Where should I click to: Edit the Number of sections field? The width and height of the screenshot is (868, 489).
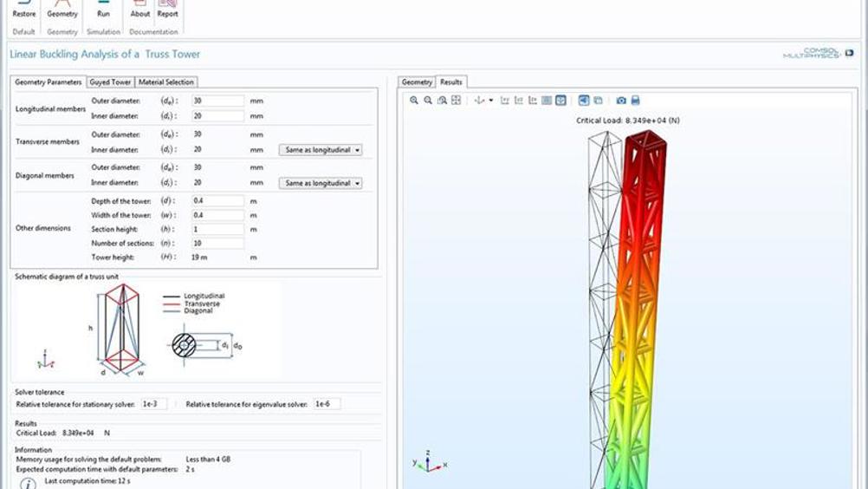click(x=217, y=243)
